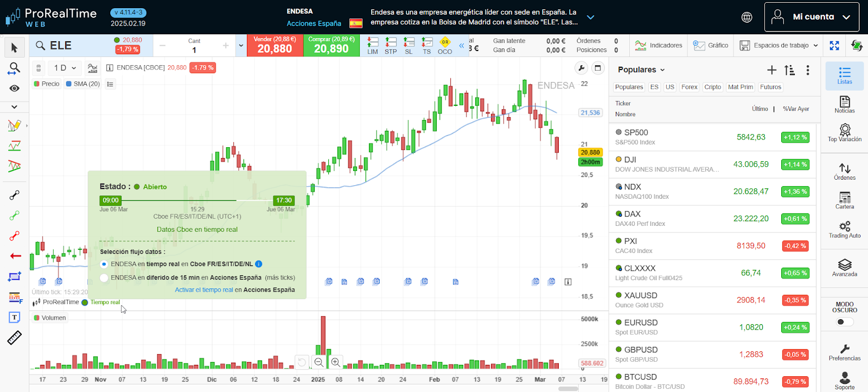Follow the Activar el tiempo real link

click(204, 290)
